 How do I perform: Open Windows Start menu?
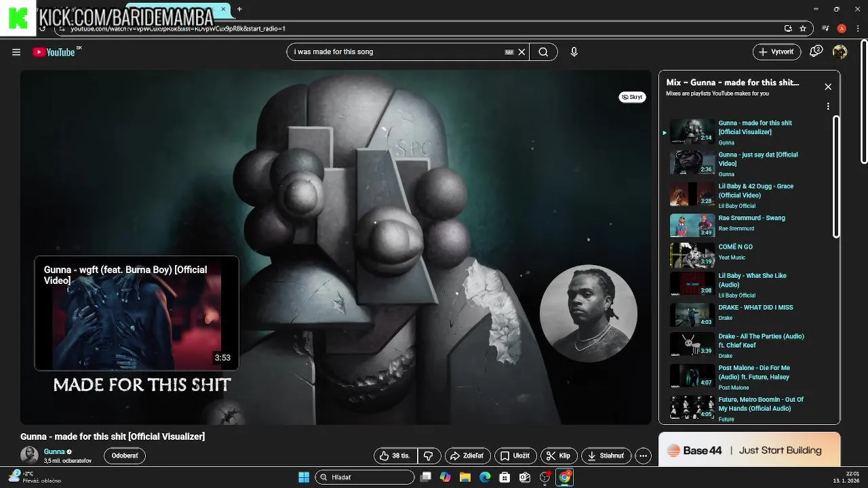(304, 477)
